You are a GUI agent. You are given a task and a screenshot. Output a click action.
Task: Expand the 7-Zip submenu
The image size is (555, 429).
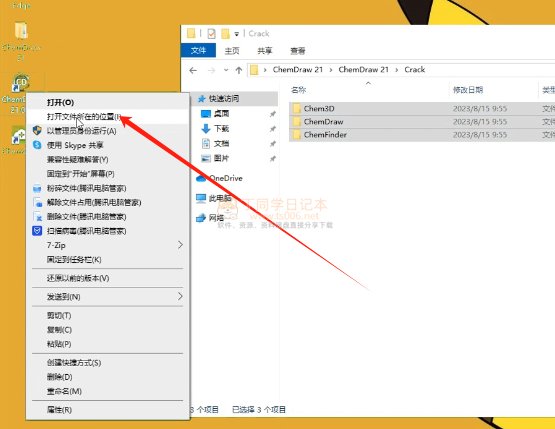(x=108, y=245)
